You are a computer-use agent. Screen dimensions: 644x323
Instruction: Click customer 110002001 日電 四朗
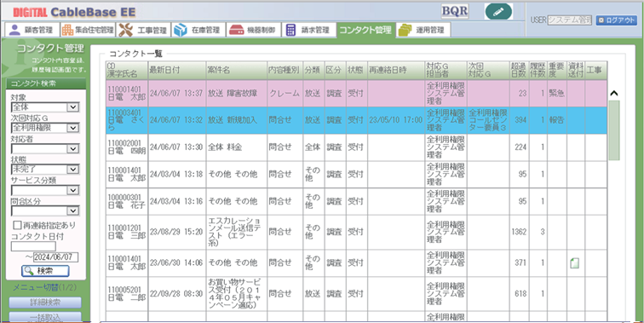pyautogui.click(x=126, y=147)
